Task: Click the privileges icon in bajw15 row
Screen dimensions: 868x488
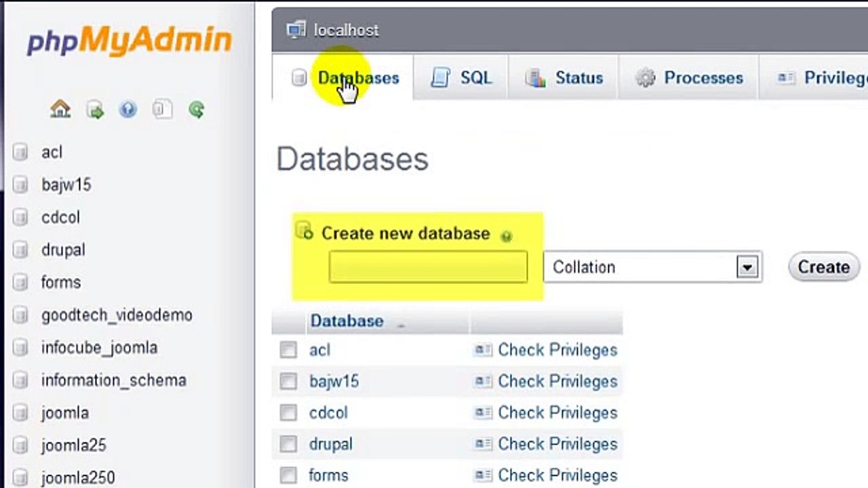Action: coord(483,381)
